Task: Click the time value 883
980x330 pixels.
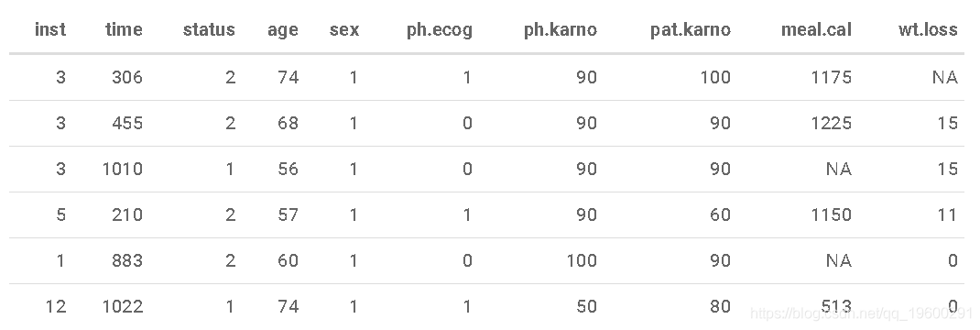Action: (127, 260)
